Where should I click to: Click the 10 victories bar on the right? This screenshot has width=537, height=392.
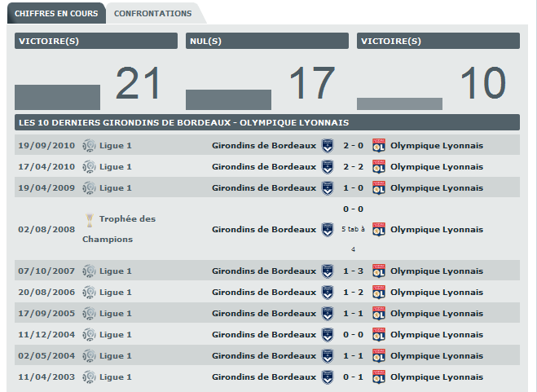(x=399, y=104)
